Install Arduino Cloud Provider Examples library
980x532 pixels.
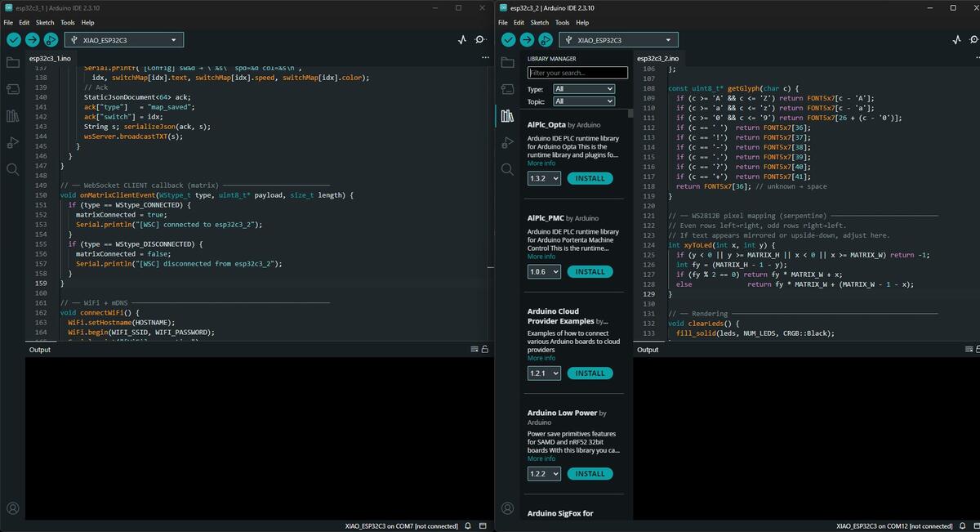click(x=590, y=373)
